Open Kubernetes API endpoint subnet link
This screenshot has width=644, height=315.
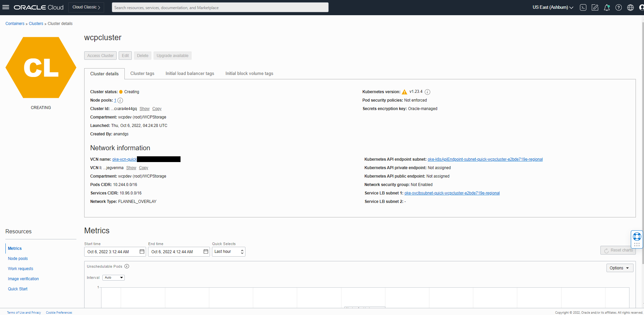(x=485, y=159)
